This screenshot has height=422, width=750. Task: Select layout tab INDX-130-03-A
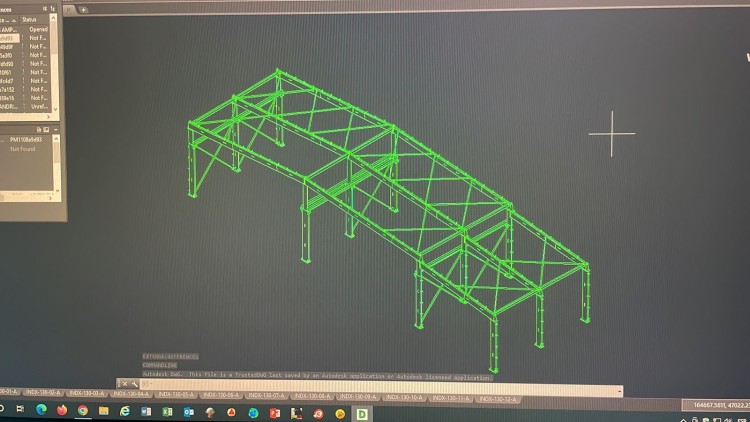tap(87, 393)
